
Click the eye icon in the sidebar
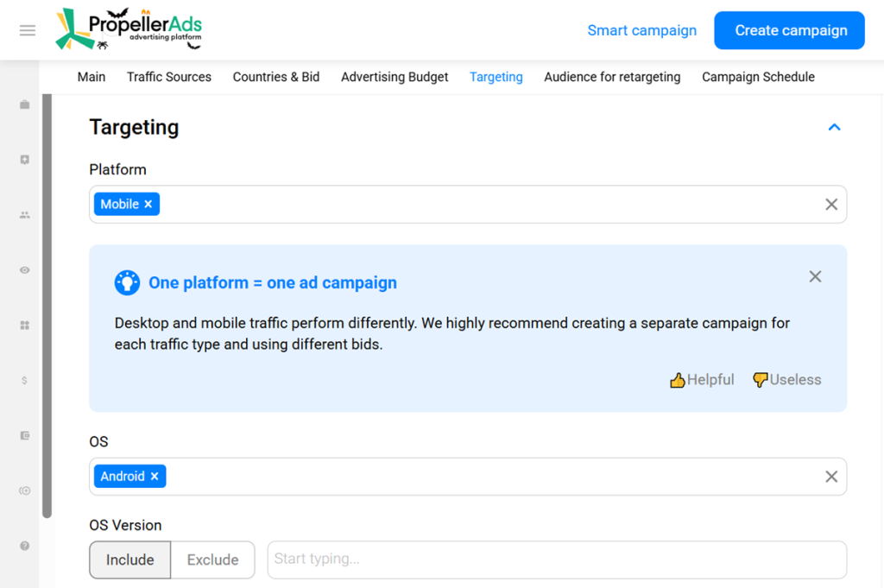pos(25,270)
